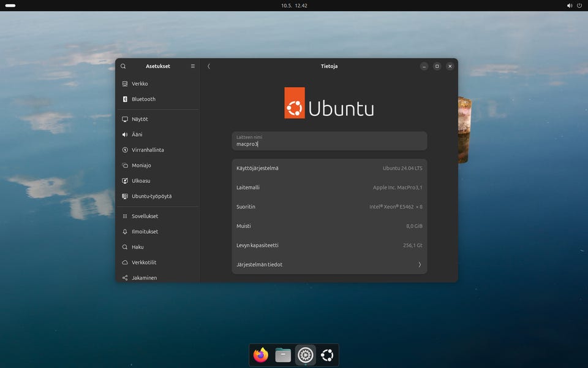
Task: Click the Intel Xeon E5462 × 8 value
Action: tap(396, 207)
